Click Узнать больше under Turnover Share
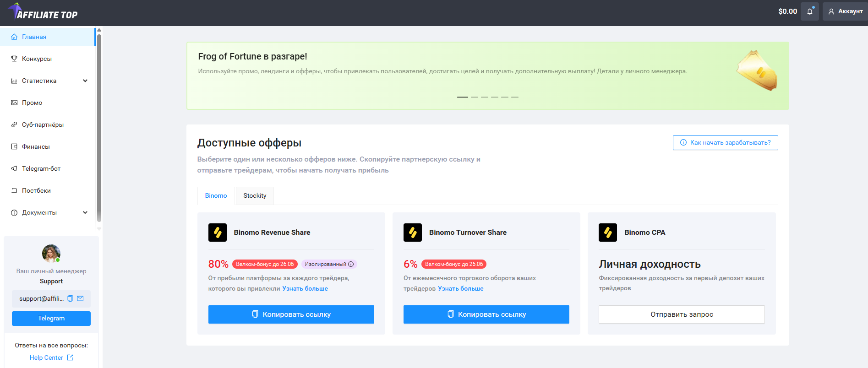Viewport: 868px width, 368px height. pos(461,288)
